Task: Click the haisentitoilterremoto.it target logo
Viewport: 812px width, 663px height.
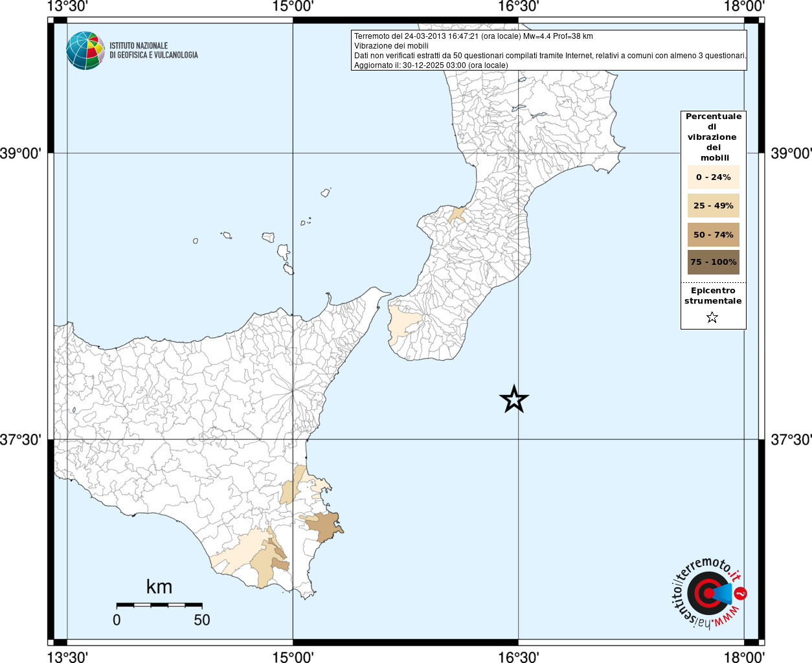Action: point(708,593)
